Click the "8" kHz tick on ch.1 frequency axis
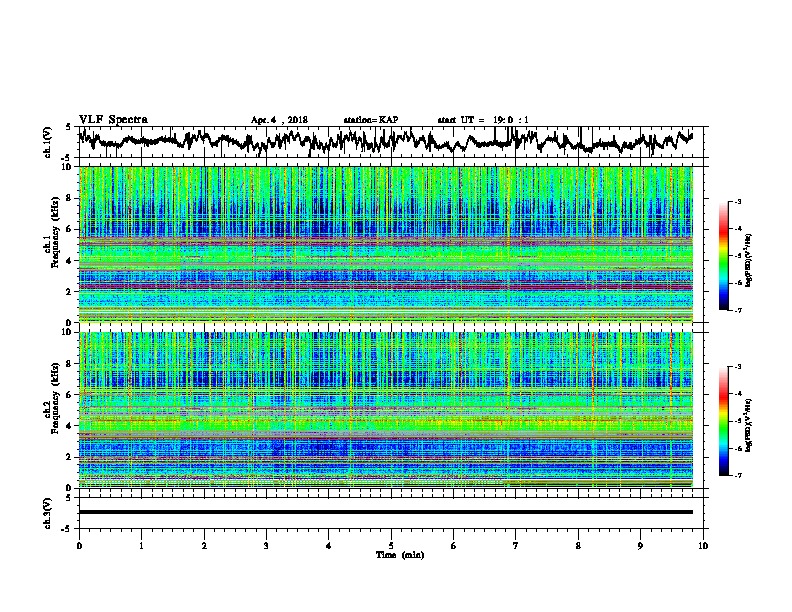This screenshot has width=792, height=612. pos(70,198)
